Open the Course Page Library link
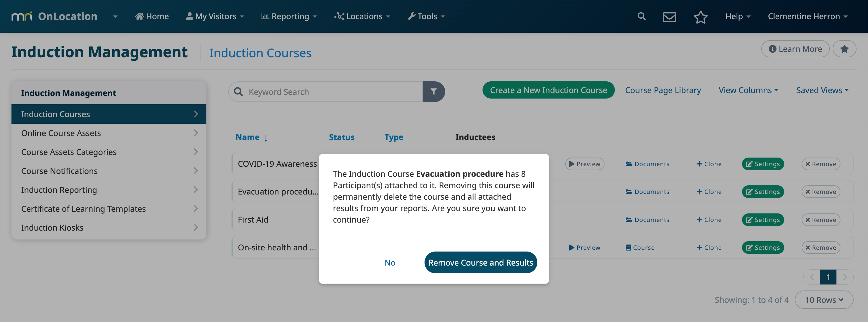The width and height of the screenshot is (868, 322). (x=663, y=90)
